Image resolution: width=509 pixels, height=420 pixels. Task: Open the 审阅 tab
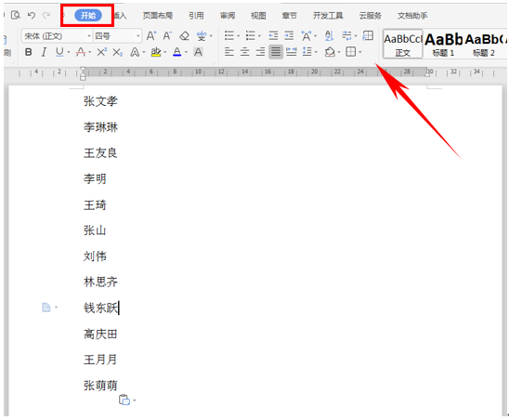228,16
